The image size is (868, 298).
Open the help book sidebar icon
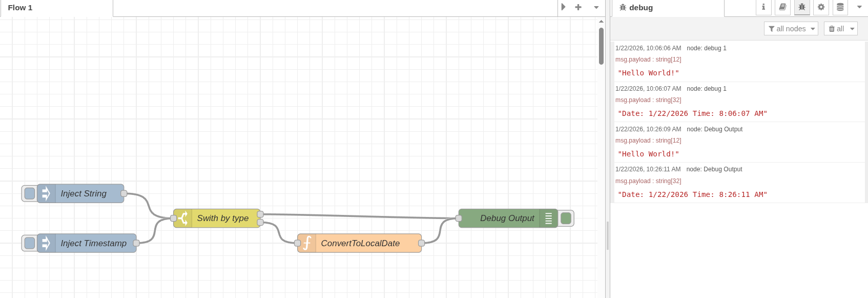pyautogui.click(x=782, y=7)
